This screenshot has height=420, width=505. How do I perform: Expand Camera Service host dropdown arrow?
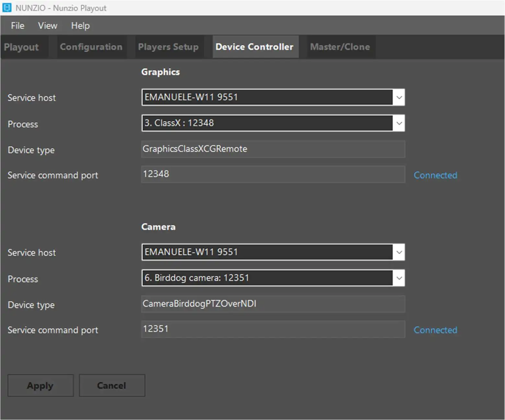coord(399,252)
